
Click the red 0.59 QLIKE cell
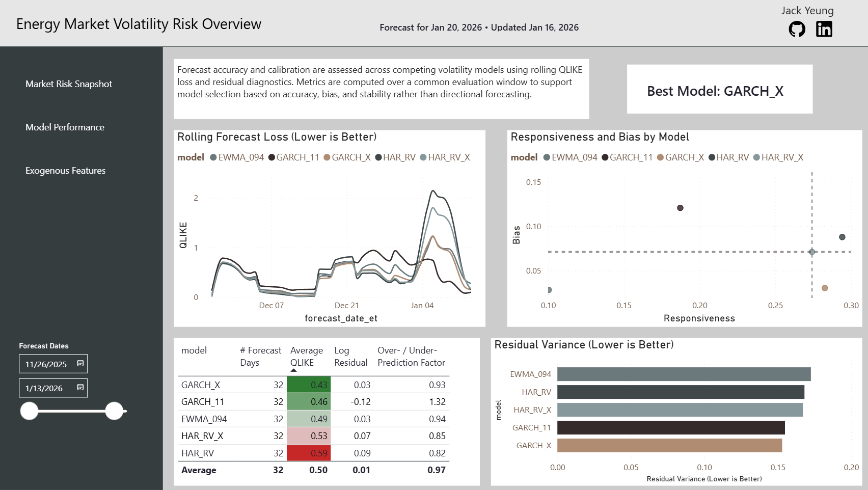(x=309, y=453)
